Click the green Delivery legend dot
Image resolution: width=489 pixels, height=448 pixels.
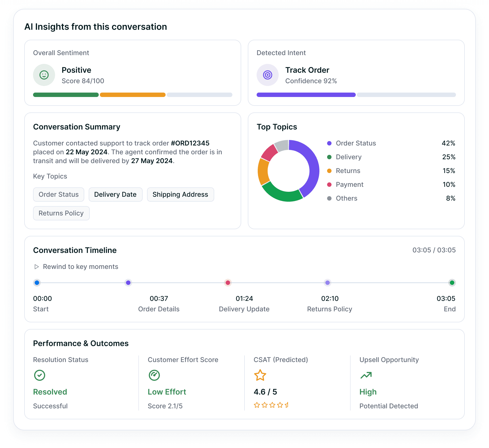(x=329, y=157)
